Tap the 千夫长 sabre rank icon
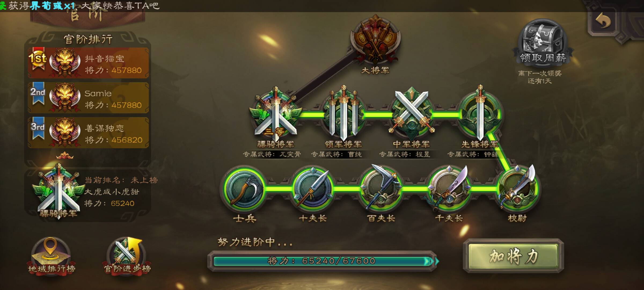Viewport: 644px width, 290px height. coord(449,188)
